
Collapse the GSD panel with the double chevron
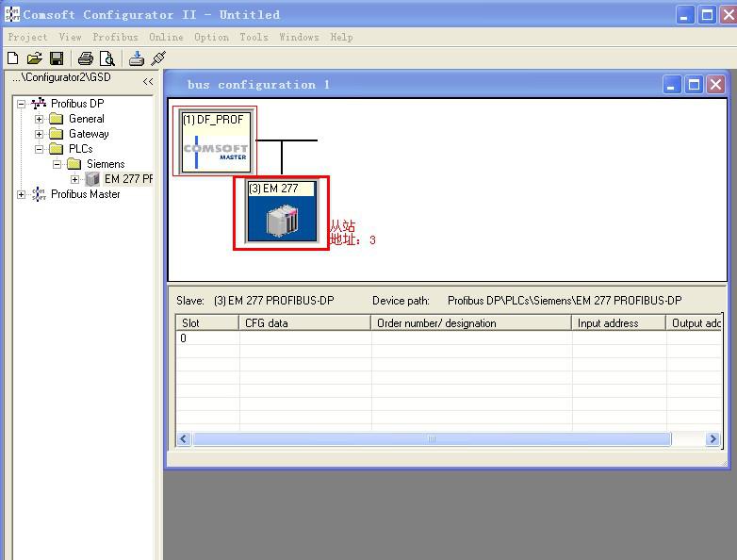148,81
